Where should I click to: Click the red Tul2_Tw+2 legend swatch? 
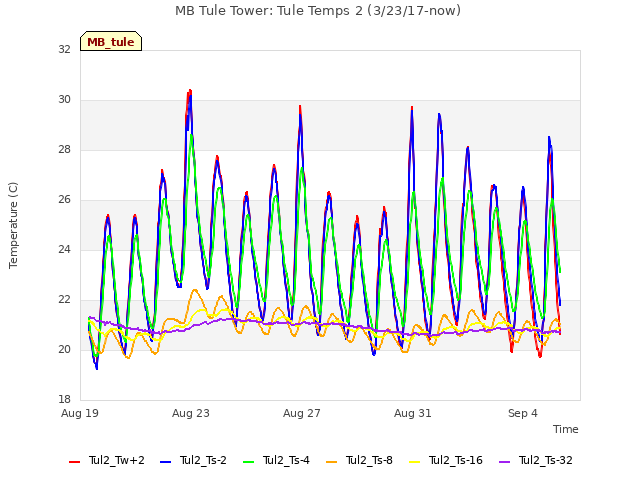[74, 462]
